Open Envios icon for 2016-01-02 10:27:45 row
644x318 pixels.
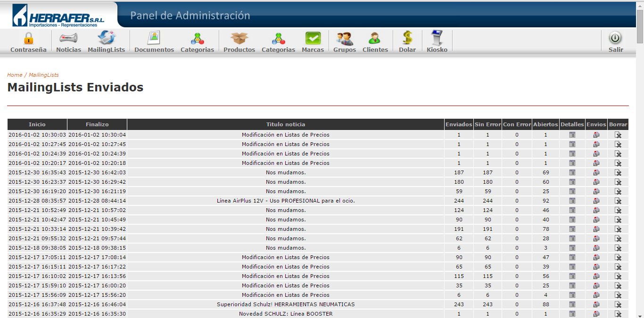pos(596,144)
